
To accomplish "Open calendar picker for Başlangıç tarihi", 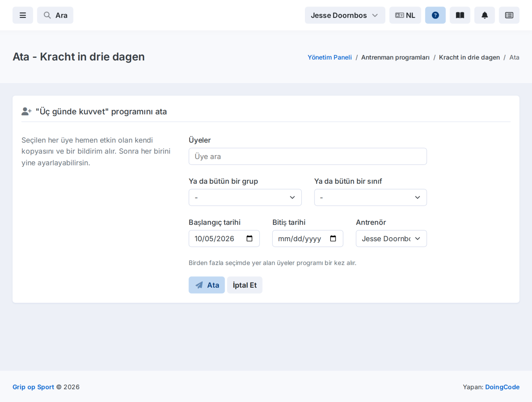I will (x=249, y=239).
